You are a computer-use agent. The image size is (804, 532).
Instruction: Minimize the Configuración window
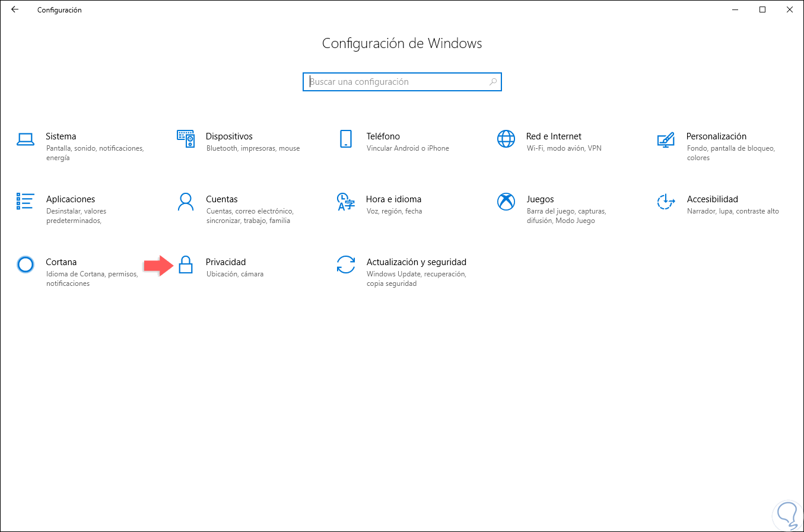pos(736,9)
